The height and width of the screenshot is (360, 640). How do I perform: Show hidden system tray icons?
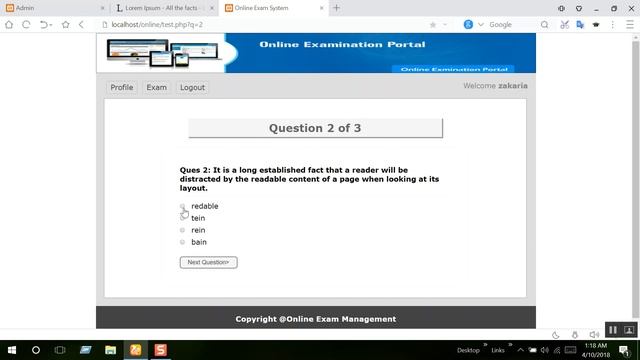(x=520, y=350)
